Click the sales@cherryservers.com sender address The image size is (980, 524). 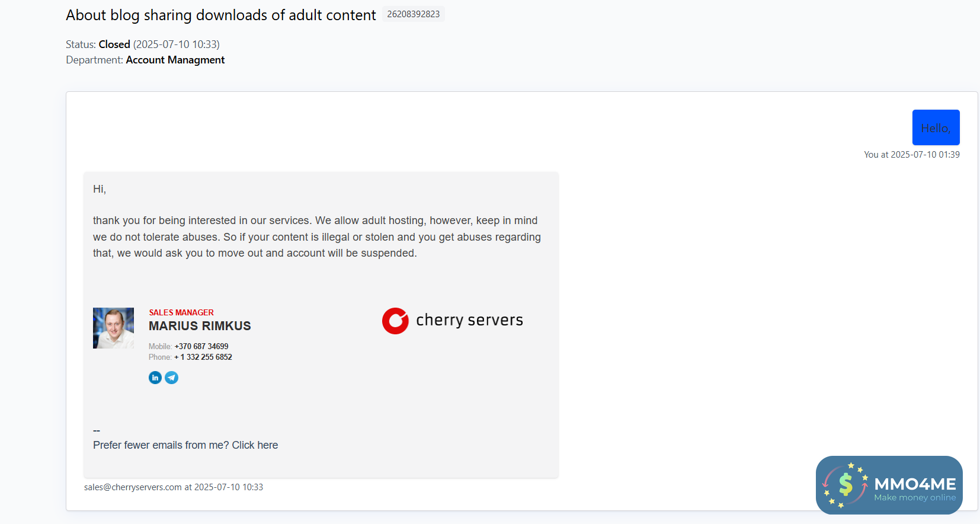tap(133, 487)
